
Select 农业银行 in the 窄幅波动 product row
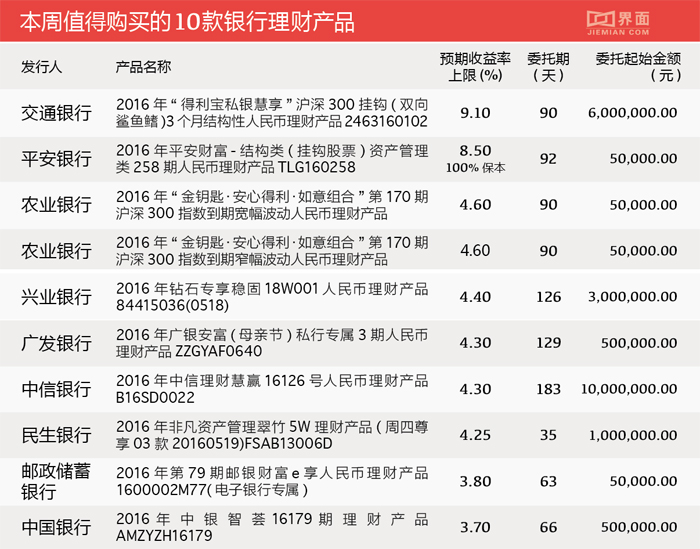click(56, 251)
